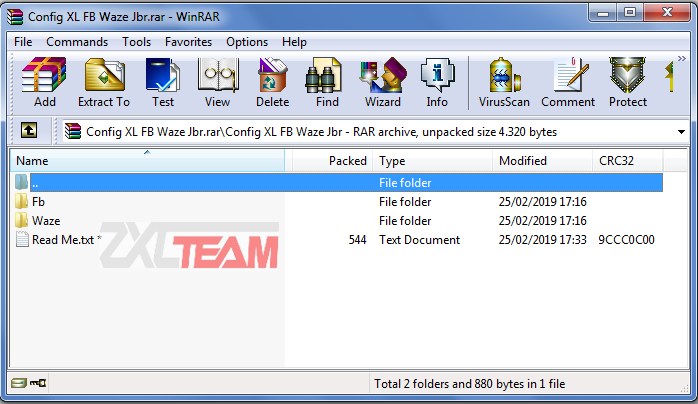Sort by the Modified column header
The image size is (698, 404).
pyautogui.click(x=543, y=161)
